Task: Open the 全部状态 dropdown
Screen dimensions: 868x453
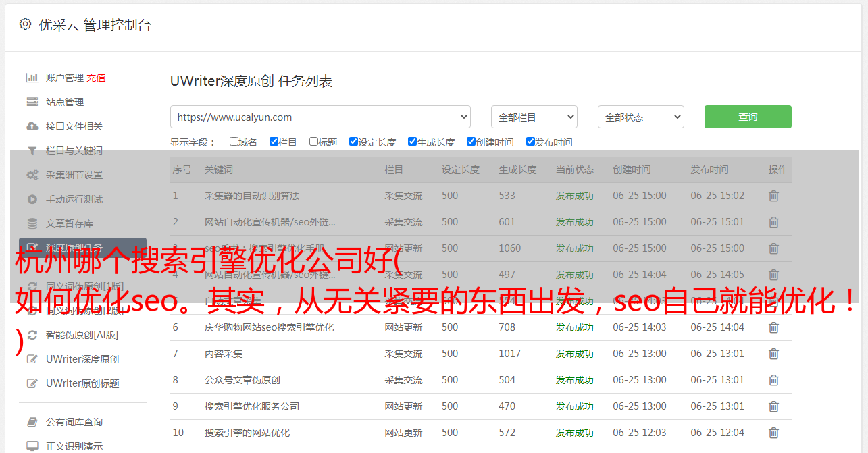Action: (x=640, y=117)
